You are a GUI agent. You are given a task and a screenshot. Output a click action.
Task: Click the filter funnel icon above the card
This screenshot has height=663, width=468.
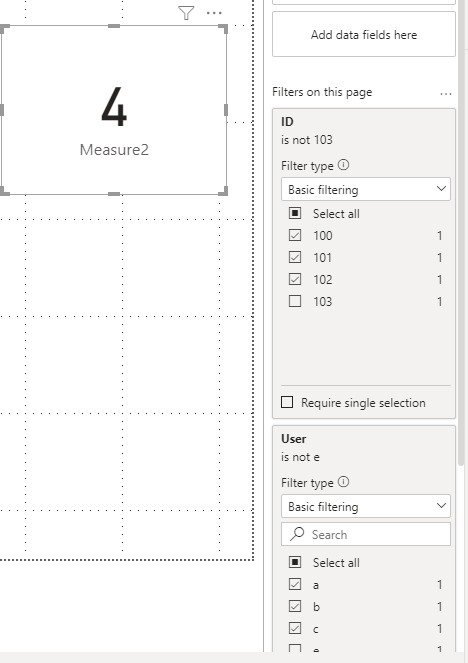(x=186, y=13)
